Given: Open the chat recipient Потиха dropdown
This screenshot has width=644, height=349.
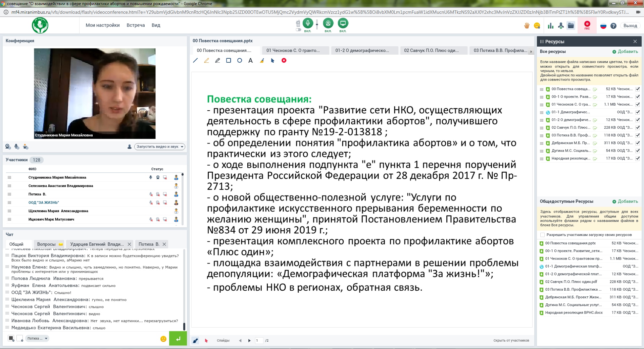Looking at the screenshot, I should [x=38, y=338].
